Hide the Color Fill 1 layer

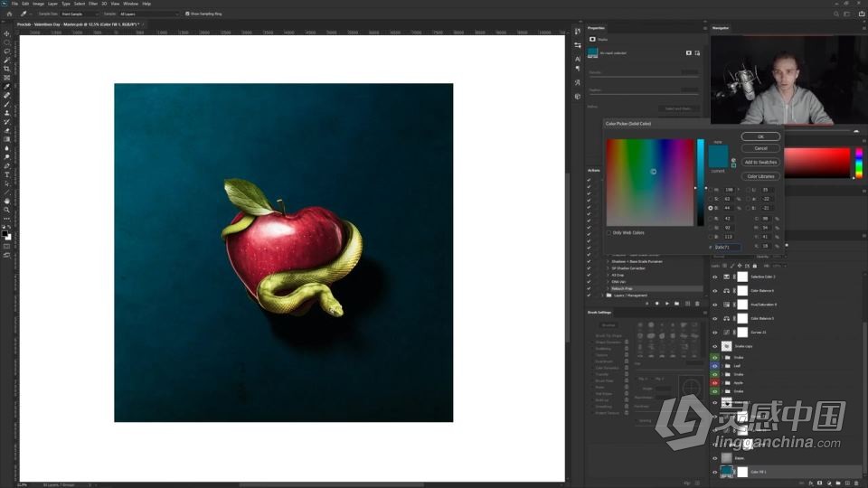click(x=714, y=472)
